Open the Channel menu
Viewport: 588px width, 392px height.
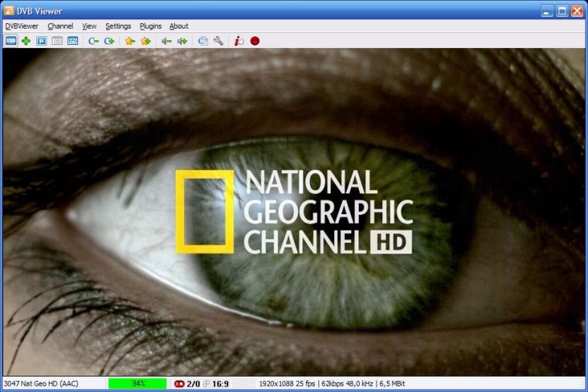point(60,26)
